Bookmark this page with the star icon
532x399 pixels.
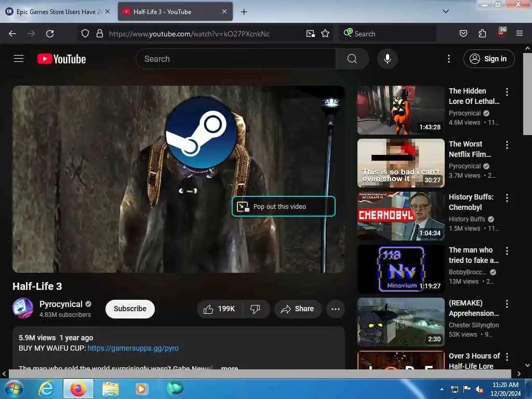(325, 34)
